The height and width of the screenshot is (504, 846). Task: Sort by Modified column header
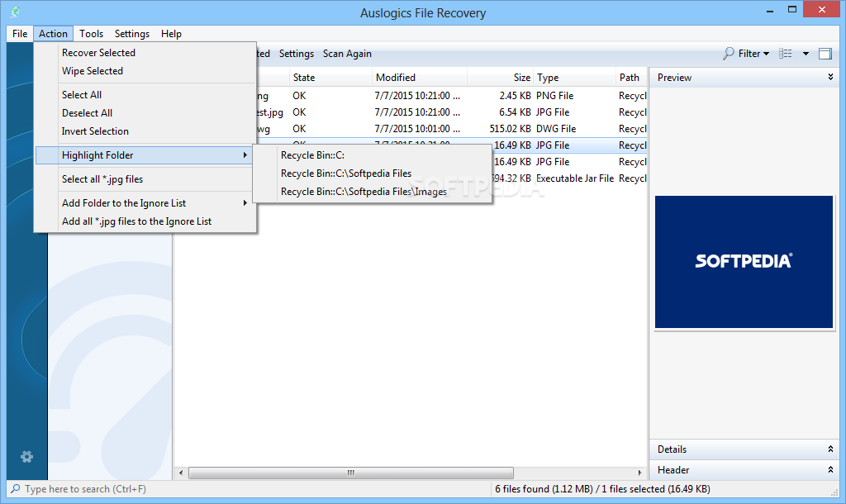[x=419, y=77]
